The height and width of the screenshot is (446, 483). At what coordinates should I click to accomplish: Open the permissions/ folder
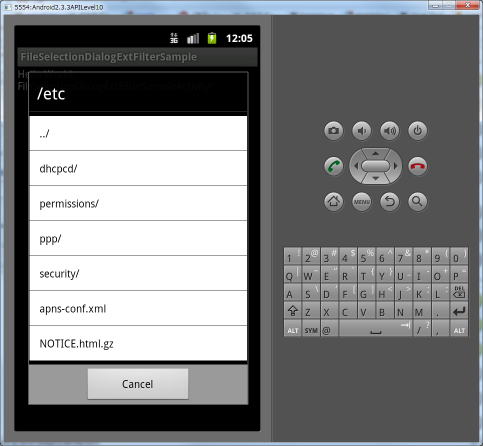pos(138,203)
